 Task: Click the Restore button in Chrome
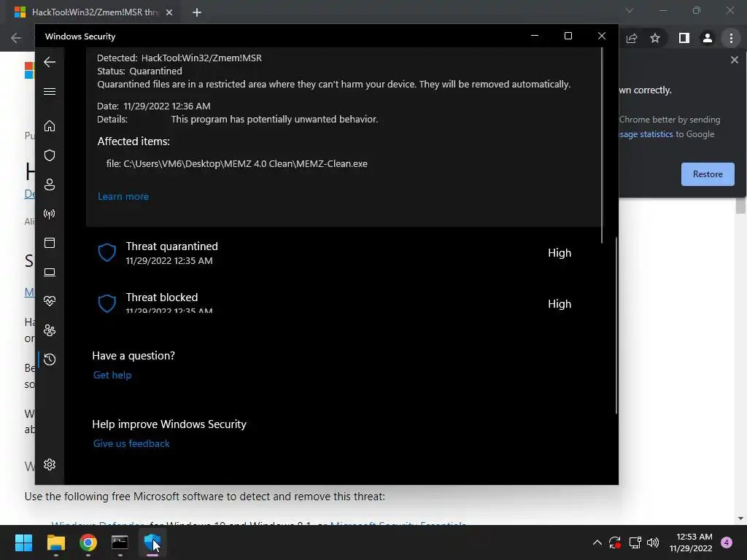(x=708, y=174)
